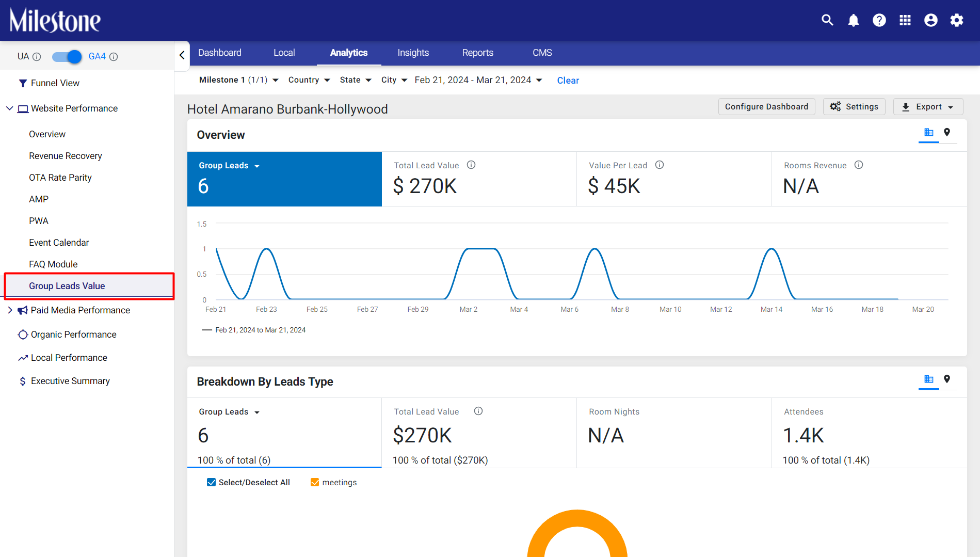The width and height of the screenshot is (980, 557).
Task: Toggle the UA/GA4 switch
Action: [67, 57]
